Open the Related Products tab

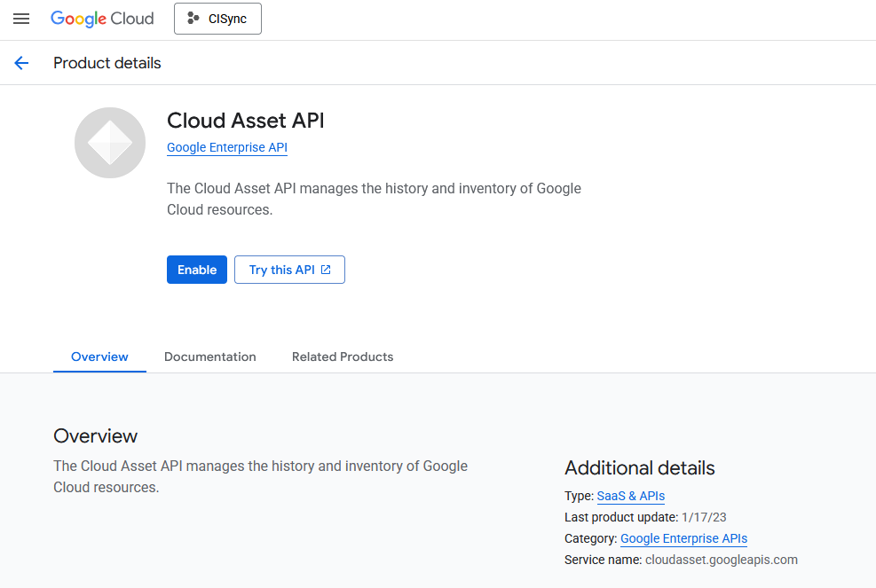343,357
